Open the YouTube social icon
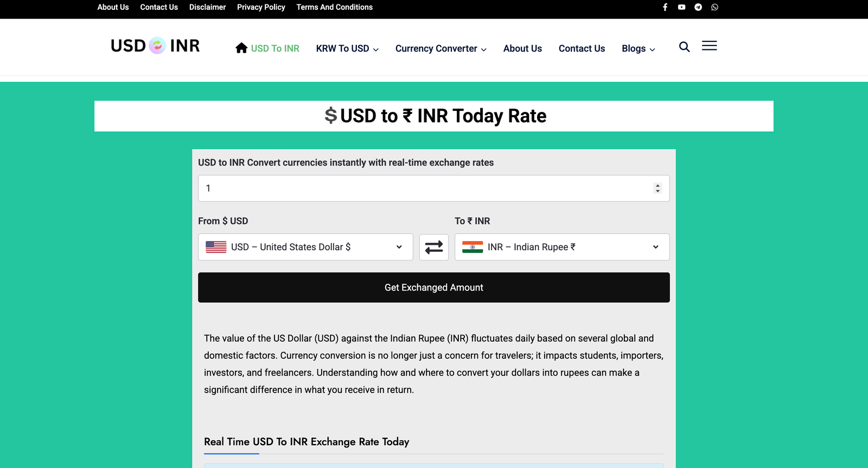 click(681, 7)
